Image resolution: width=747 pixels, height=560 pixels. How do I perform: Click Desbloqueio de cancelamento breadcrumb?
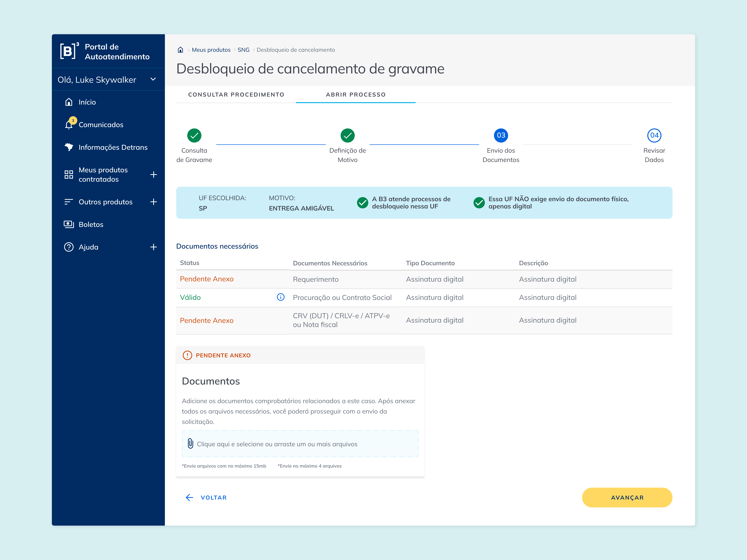point(296,50)
